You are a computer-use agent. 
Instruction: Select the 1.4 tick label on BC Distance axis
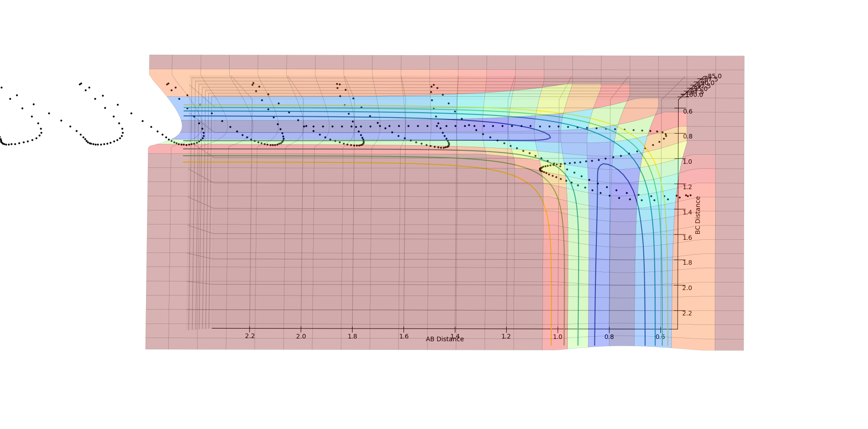point(688,212)
